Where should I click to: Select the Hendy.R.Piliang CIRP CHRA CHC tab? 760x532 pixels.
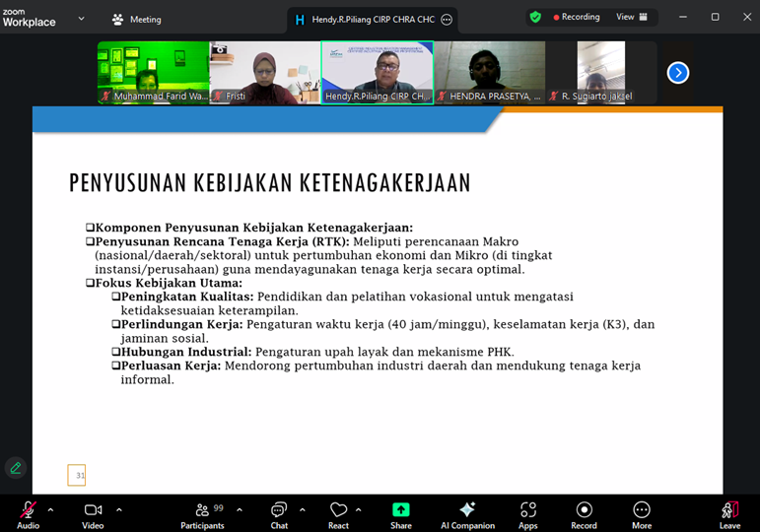[372, 20]
